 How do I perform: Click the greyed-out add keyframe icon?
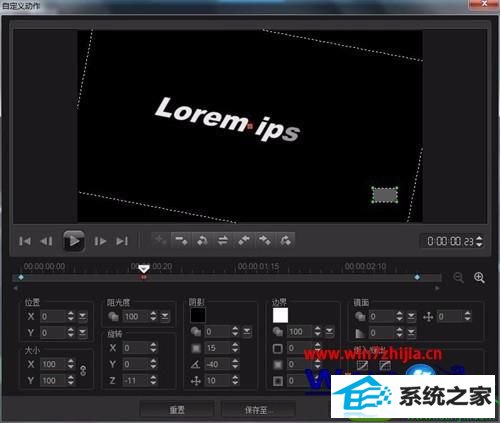(160, 240)
